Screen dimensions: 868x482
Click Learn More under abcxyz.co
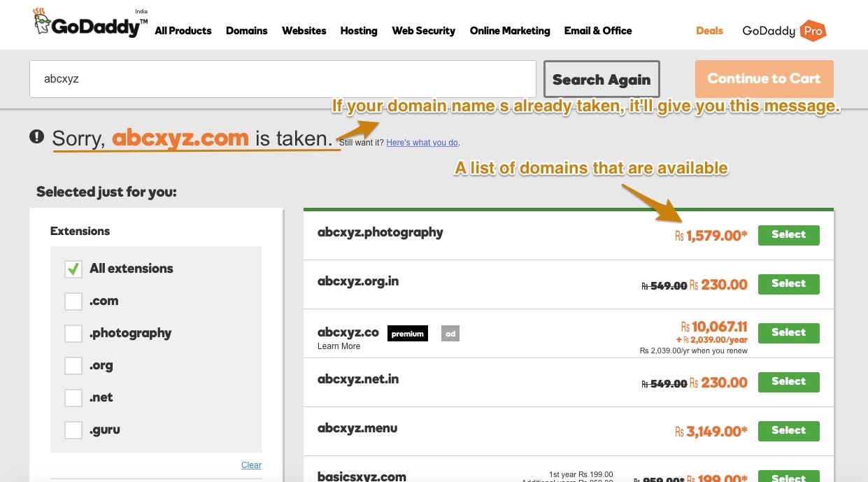[x=339, y=346]
